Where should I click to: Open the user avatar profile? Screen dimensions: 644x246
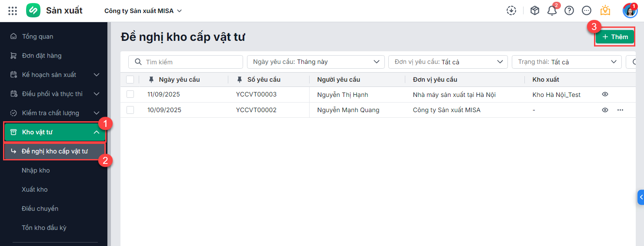coord(630,11)
